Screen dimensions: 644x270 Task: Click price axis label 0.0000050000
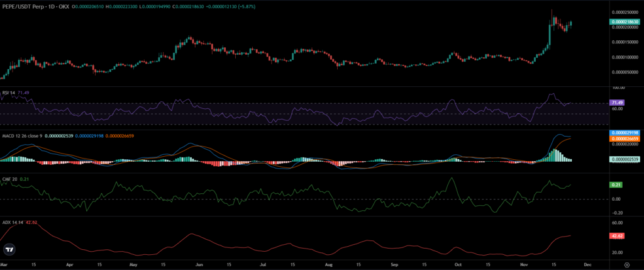point(625,72)
